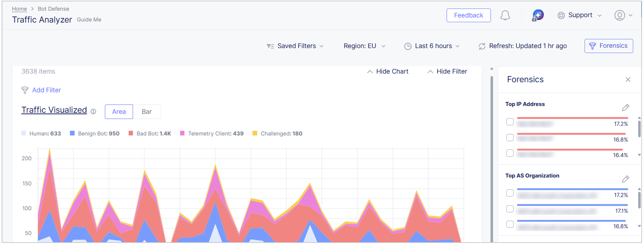This screenshot has width=644, height=244.
Task: Switch chart to Bar view
Action: pos(146,112)
